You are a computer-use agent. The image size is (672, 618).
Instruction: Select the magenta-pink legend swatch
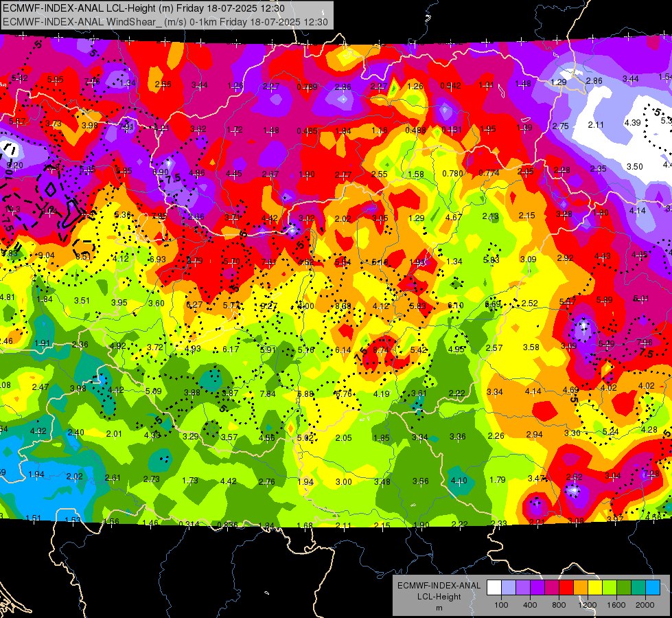[552, 588]
